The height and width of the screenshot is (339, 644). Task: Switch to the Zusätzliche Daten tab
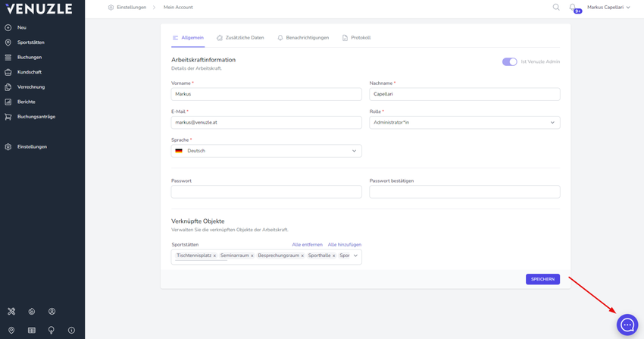240,38
